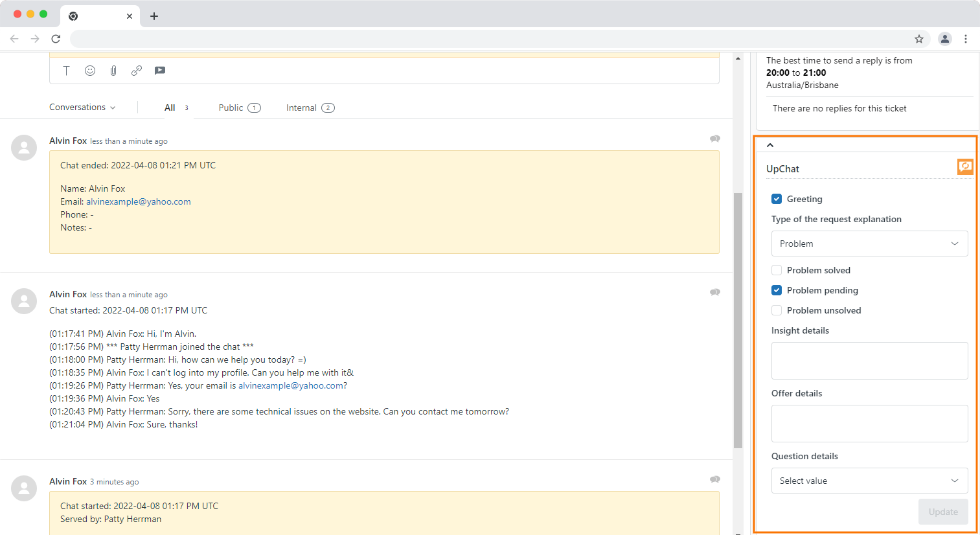
Task: Switch to the All conversations tab
Action: pyautogui.click(x=176, y=108)
